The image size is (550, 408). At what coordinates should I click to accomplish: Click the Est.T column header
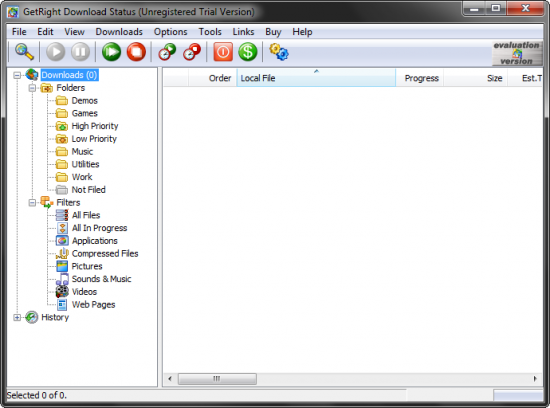(525, 78)
